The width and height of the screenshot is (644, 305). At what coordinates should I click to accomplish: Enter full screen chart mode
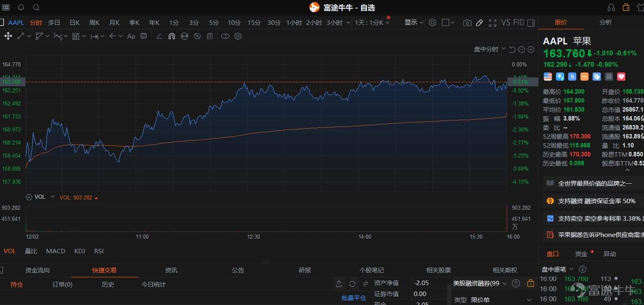tap(492, 23)
